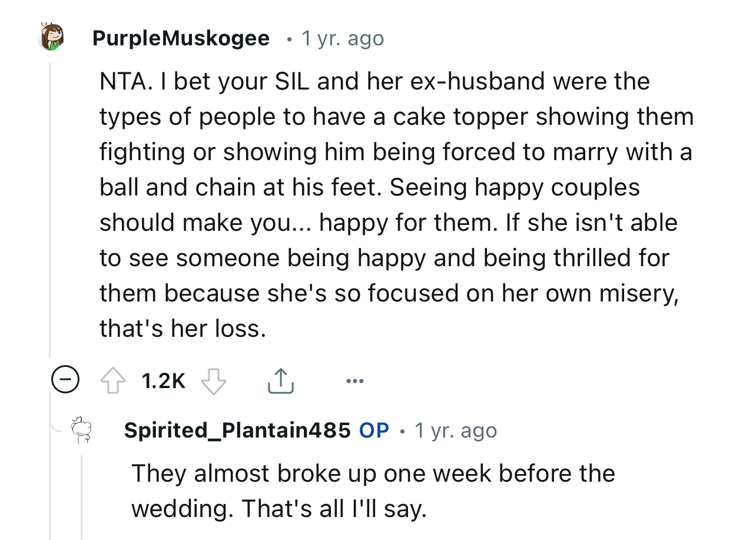Image resolution: width=756 pixels, height=540 pixels.
Task: Click the thread indent line
Action: (51, 206)
